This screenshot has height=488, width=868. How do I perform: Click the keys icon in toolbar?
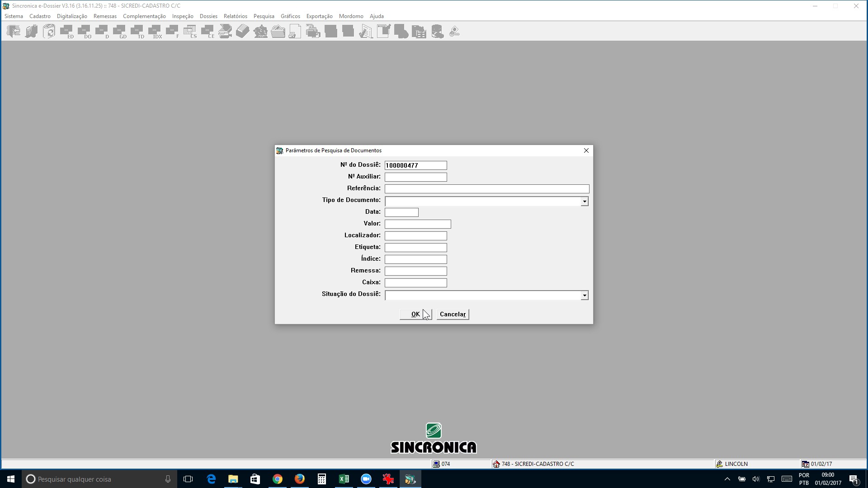point(455,32)
